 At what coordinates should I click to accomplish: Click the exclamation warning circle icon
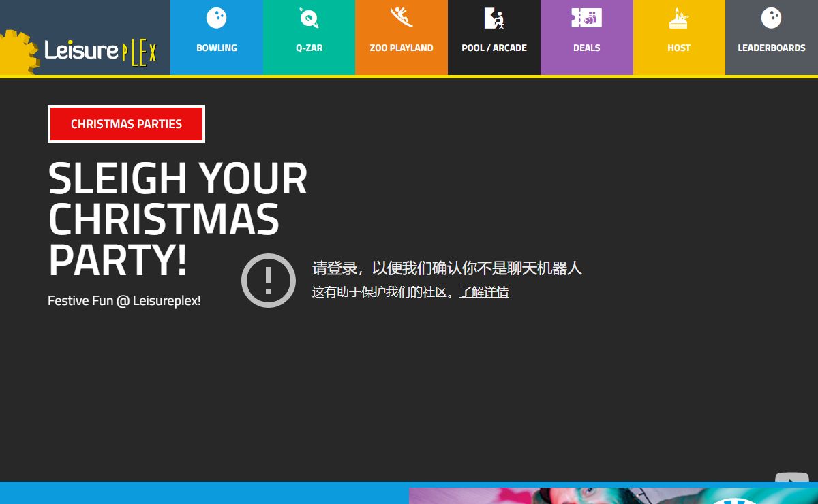click(x=269, y=281)
